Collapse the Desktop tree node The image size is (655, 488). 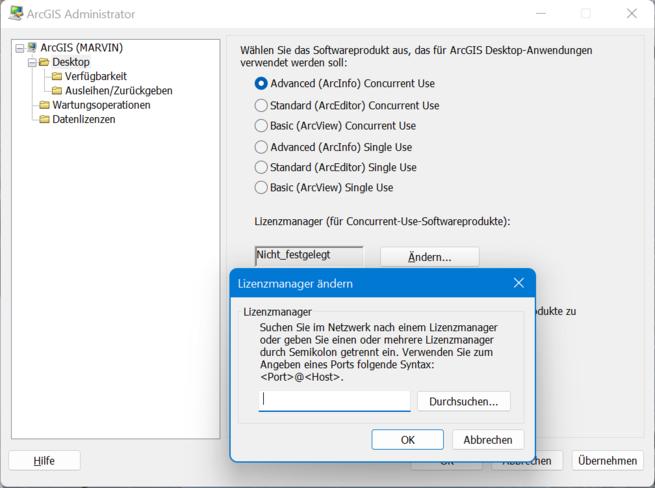coord(32,63)
